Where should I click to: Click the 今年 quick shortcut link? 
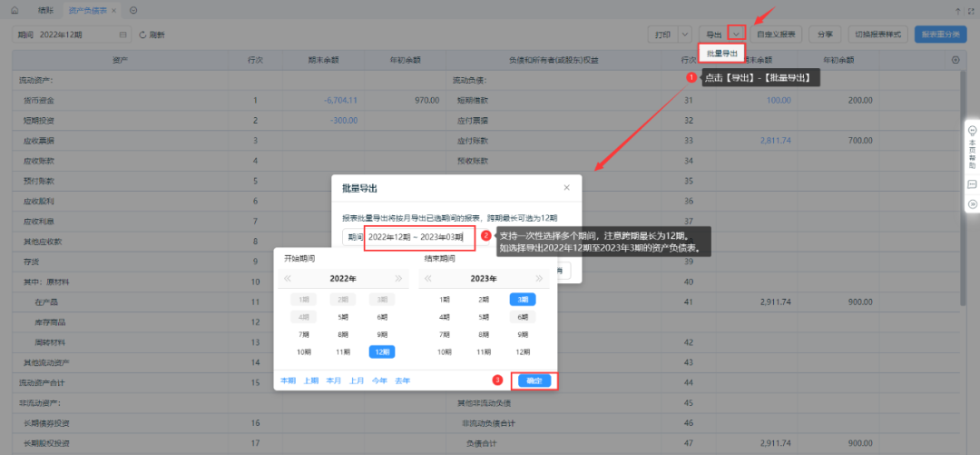click(x=379, y=381)
